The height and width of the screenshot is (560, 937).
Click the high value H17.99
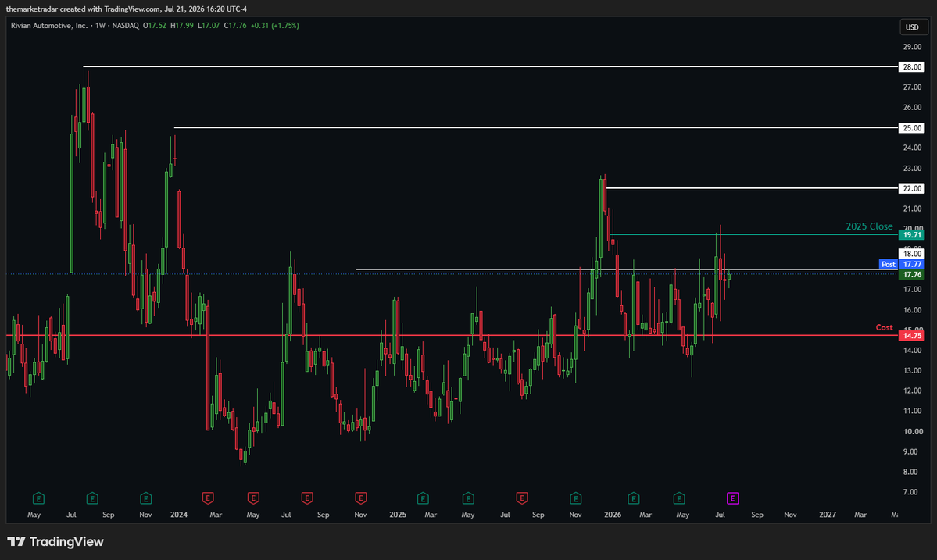click(x=181, y=26)
